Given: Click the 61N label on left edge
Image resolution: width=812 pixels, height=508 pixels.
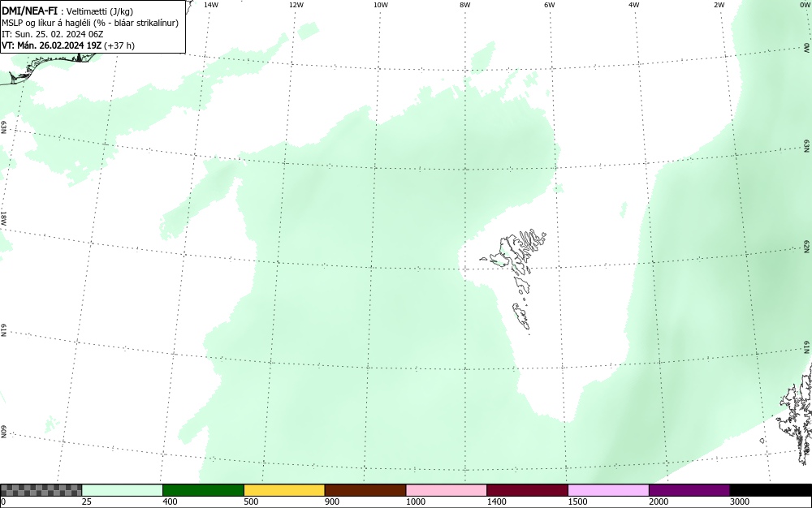Looking at the screenshot, I should click(3, 331).
